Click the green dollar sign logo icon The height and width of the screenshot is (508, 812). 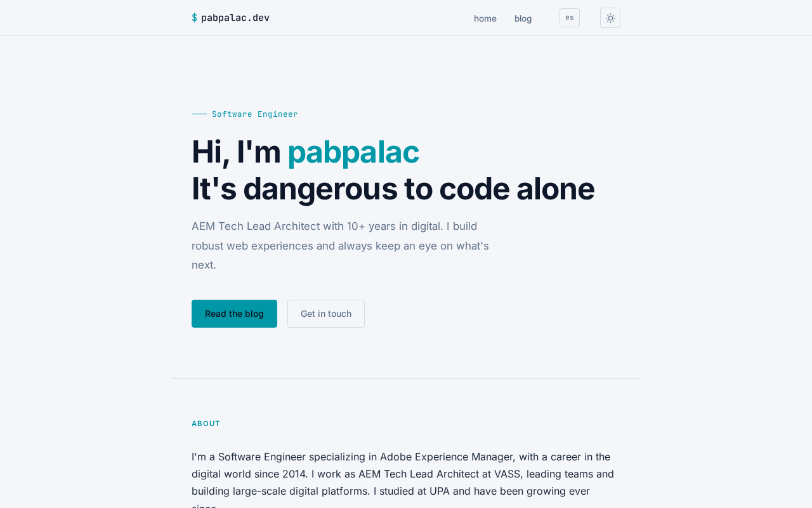pos(194,18)
